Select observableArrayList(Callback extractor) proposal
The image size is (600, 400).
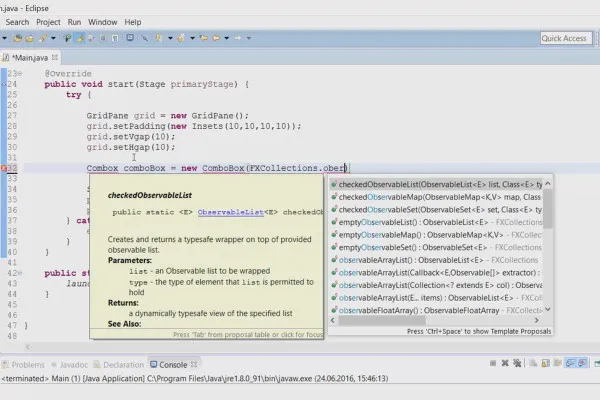[436, 273]
